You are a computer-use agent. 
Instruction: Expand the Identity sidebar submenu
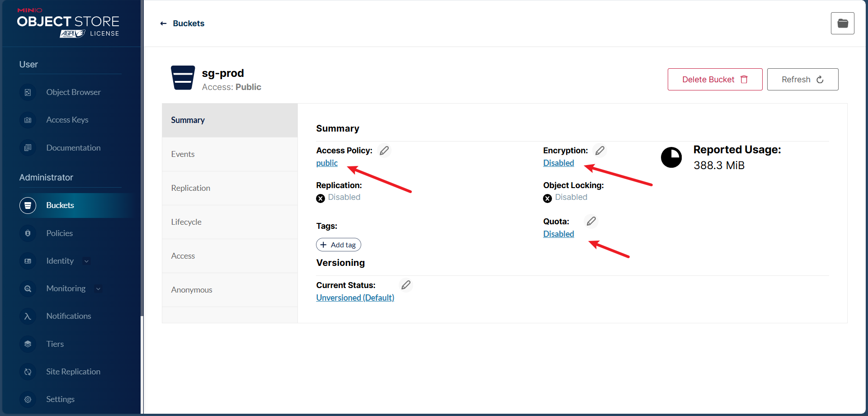click(x=86, y=261)
